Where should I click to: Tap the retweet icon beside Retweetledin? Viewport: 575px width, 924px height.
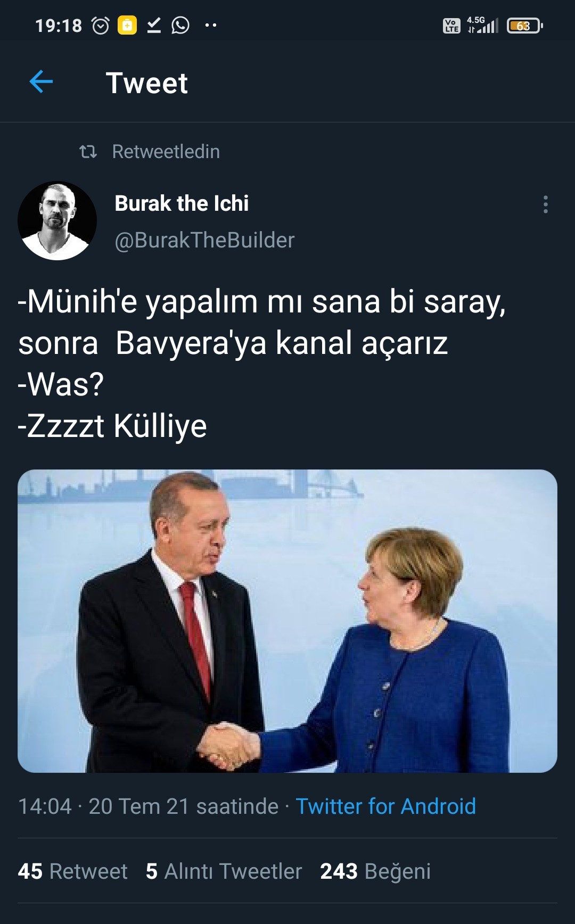click(x=88, y=152)
